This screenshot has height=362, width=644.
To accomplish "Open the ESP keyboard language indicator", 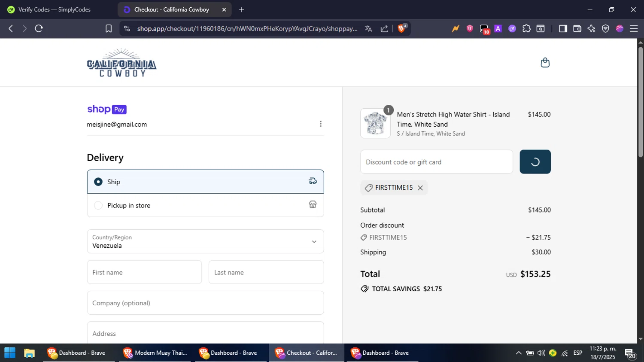I will [578, 353].
